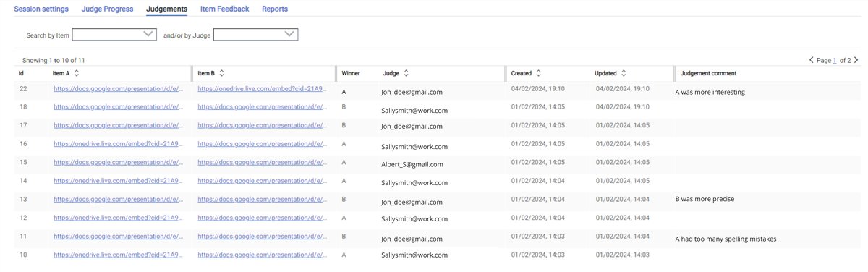Image resolution: width=868 pixels, height=272 pixels.
Task: Select judge Jon_doe@gmail.com in row 22
Action: pos(412,92)
